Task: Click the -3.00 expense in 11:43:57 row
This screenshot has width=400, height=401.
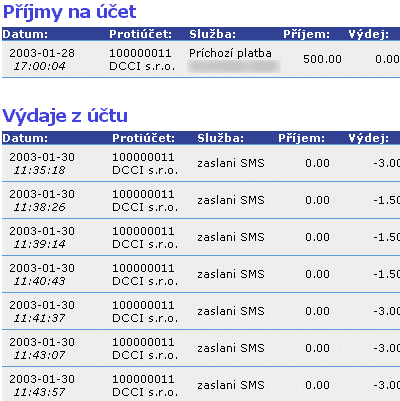Action: 387,385
